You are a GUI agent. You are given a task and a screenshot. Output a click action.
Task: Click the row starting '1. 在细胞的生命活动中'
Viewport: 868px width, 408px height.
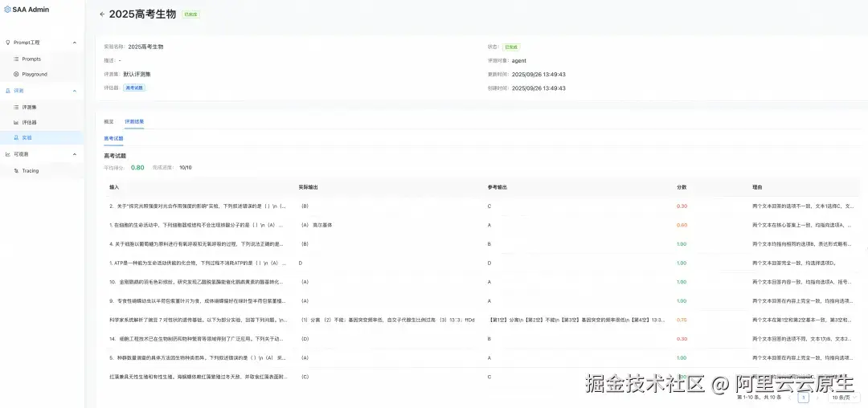point(481,225)
